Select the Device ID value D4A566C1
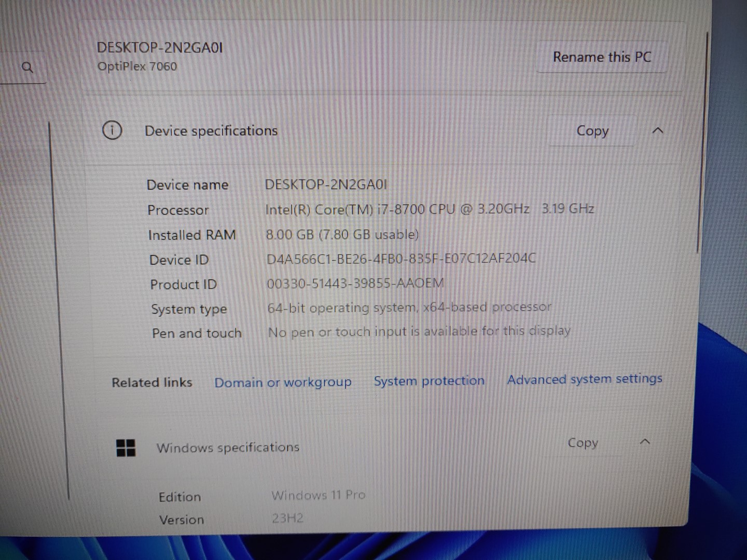Viewport: 747px width, 560px height. [400, 259]
